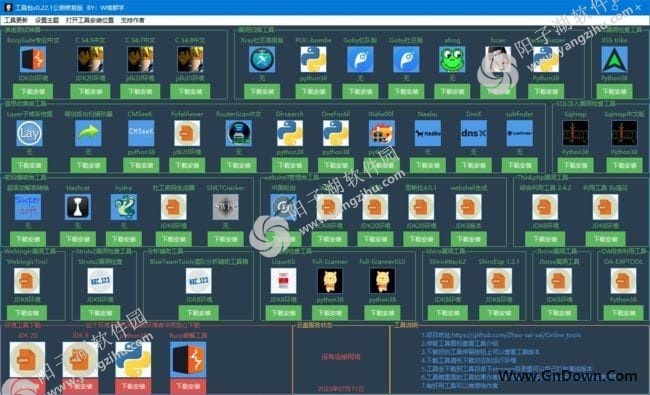Viewport: 650px width, 395px height.
Task: Select the Sqlmap icon
Action: click(x=575, y=133)
